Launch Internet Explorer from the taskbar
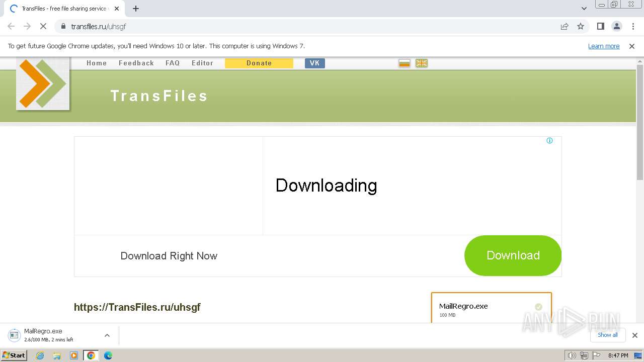This screenshot has height=362, width=644. (x=40, y=355)
